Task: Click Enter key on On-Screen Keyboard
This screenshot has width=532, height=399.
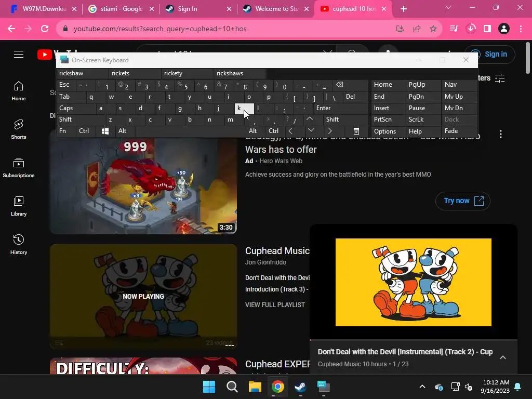Action: (x=341, y=108)
